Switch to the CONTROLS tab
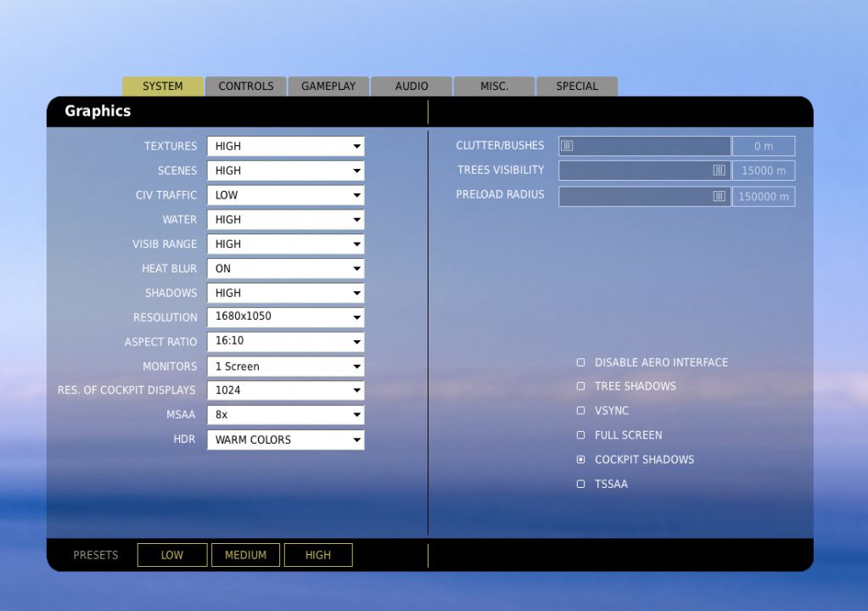Screen dimensions: 868x611 pyautogui.click(x=245, y=85)
